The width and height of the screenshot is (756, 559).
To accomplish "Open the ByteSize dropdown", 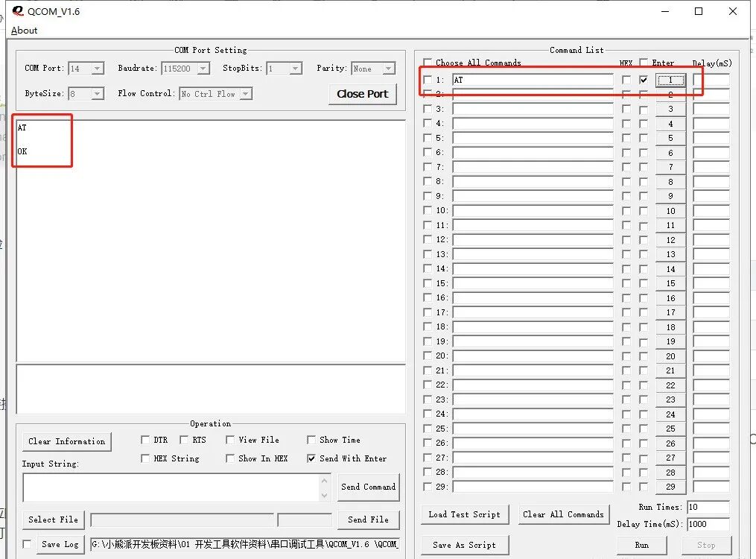I will [x=98, y=94].
